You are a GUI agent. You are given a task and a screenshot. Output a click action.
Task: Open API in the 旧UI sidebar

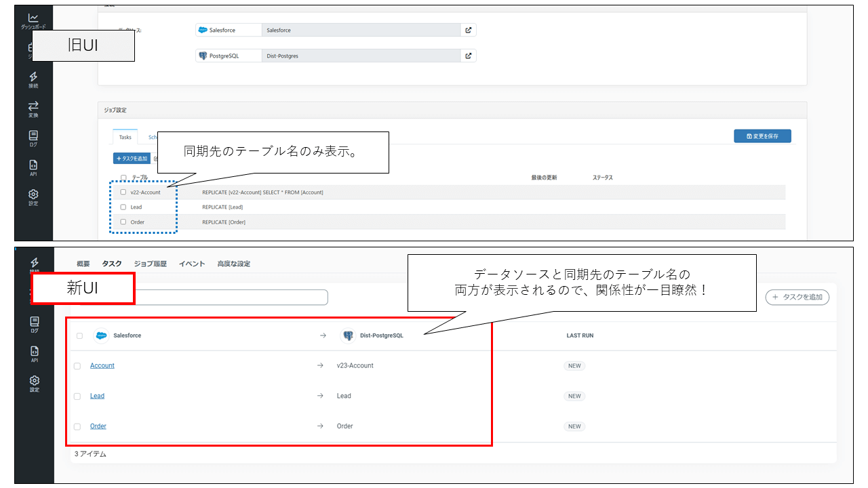[33, 167]
